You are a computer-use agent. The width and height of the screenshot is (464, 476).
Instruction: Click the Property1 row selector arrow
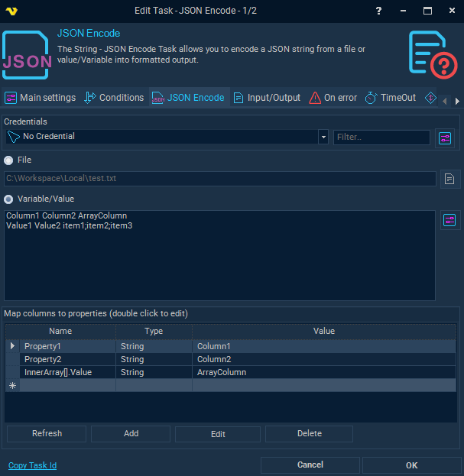point(12,346)
